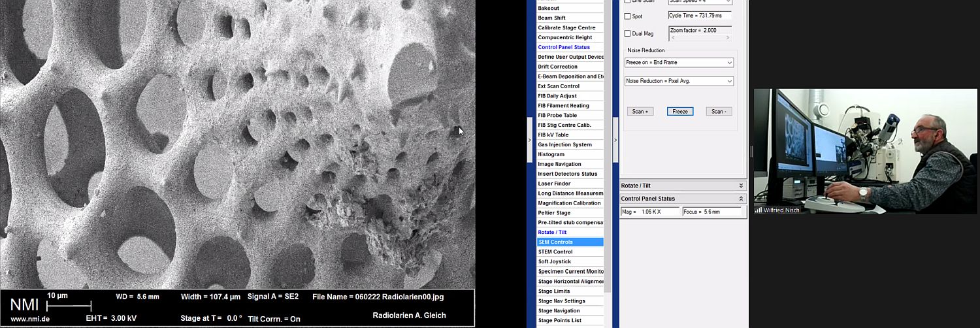This screenshot has height=328, width=980.
Task: Open the Freeze on = End Frame dropdown
Action: click(679, 63)
